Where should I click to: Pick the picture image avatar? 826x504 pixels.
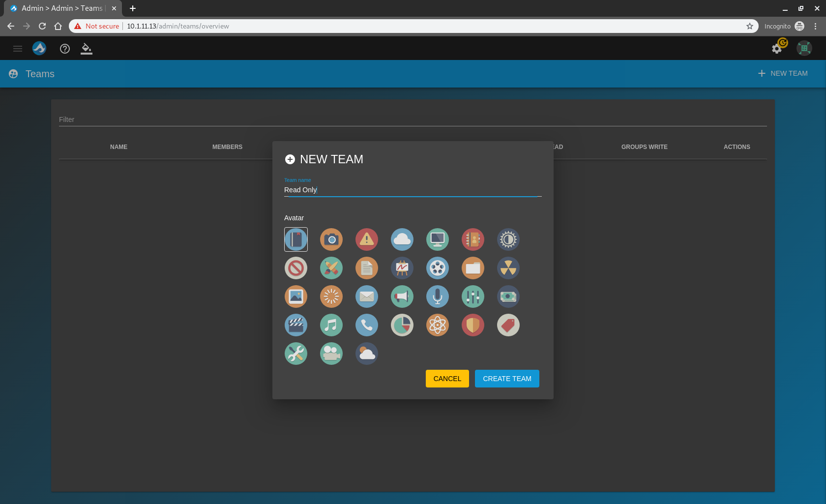click(296, 296)
